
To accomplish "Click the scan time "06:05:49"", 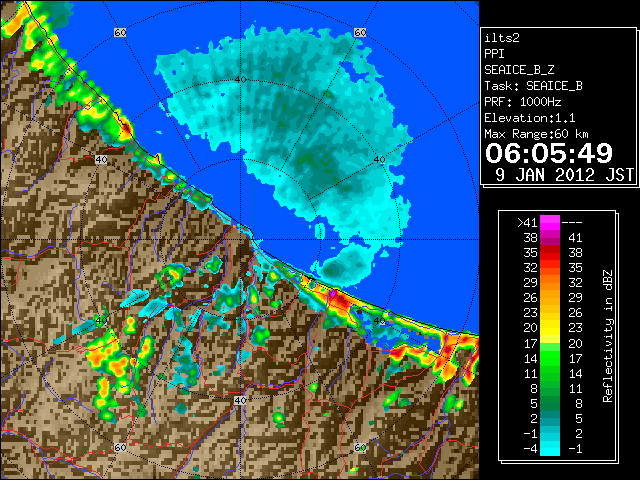I will pos(549,153).
